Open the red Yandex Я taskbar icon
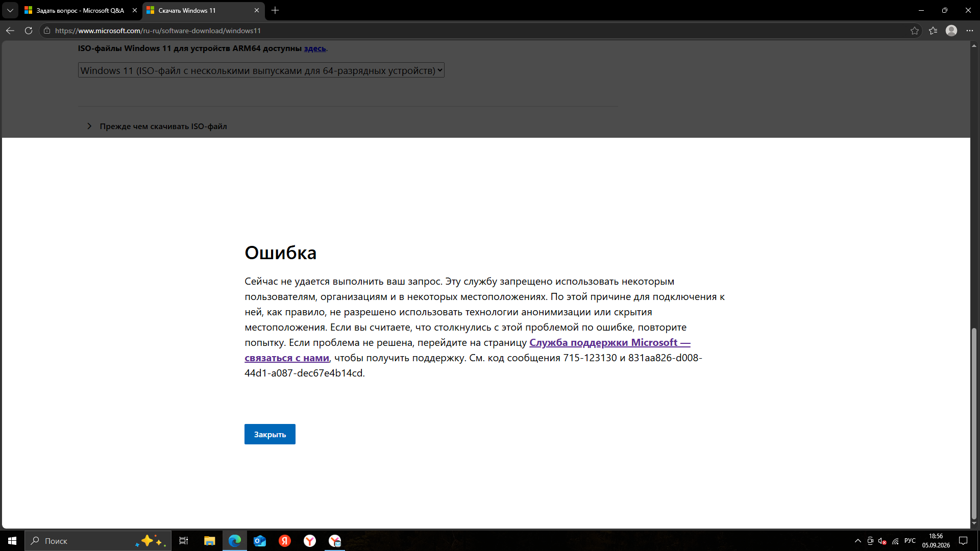 point(285,541)
